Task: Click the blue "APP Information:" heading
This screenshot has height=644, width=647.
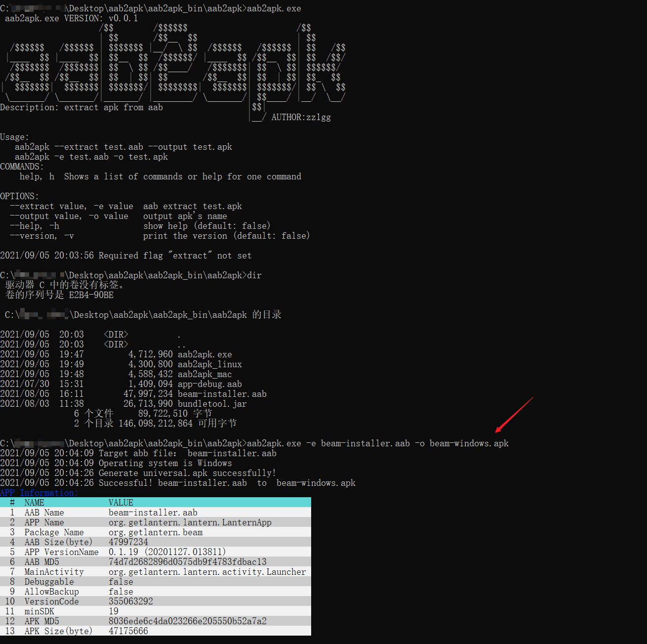Action: [x=39, y=493]
